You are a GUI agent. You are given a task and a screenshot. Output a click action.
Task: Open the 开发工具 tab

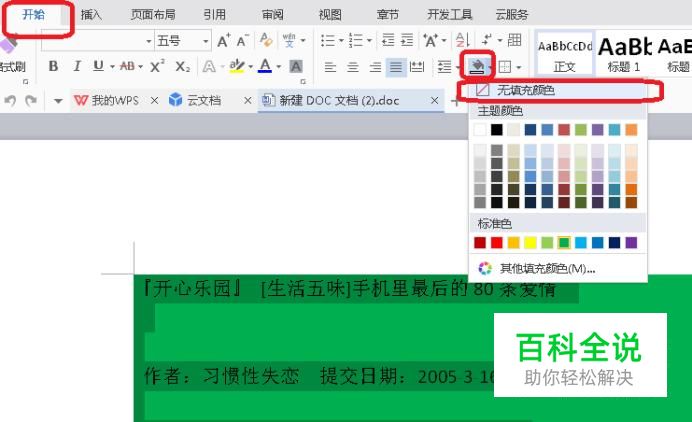point(449,15)
